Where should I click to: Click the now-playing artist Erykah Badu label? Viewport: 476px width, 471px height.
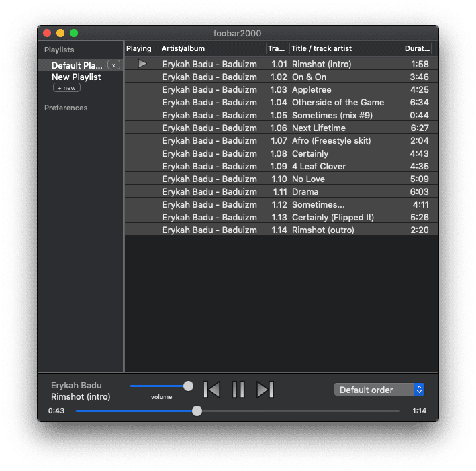coord(76,385)
